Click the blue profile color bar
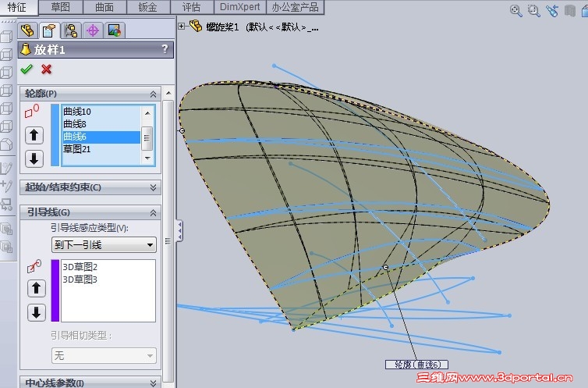Viewport: 588px width, 388px height. pos(55,135)
